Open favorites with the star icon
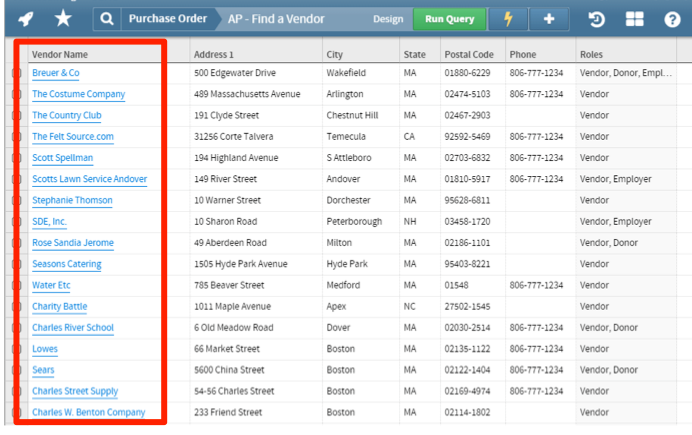The width and height of the screenshot is (692, 435). pos(63,19)
